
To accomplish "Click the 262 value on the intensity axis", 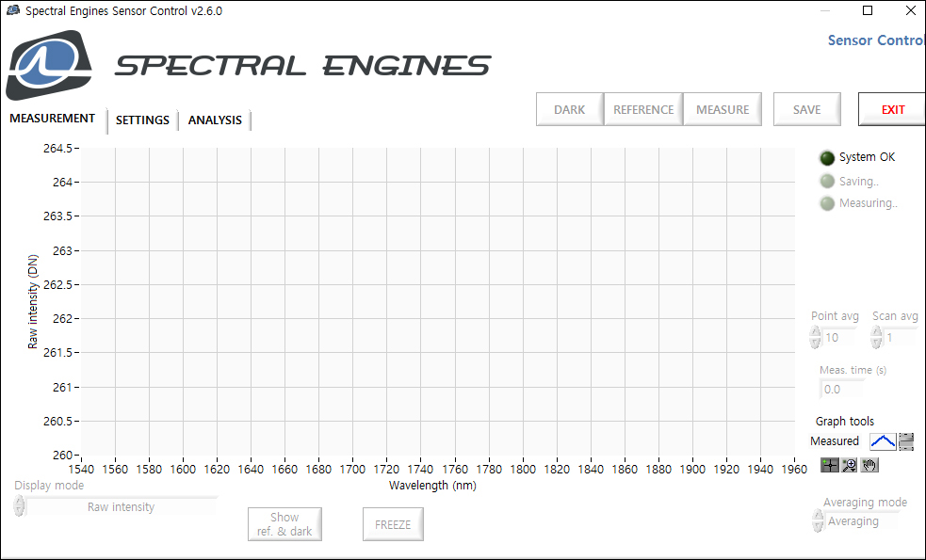I will pyautogui.click(x=62, y=319).
